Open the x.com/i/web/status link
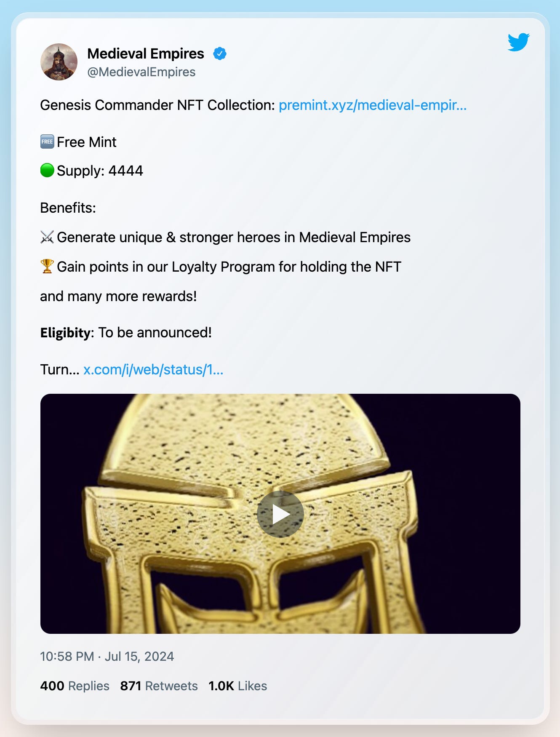 click(x=153, y=369)
